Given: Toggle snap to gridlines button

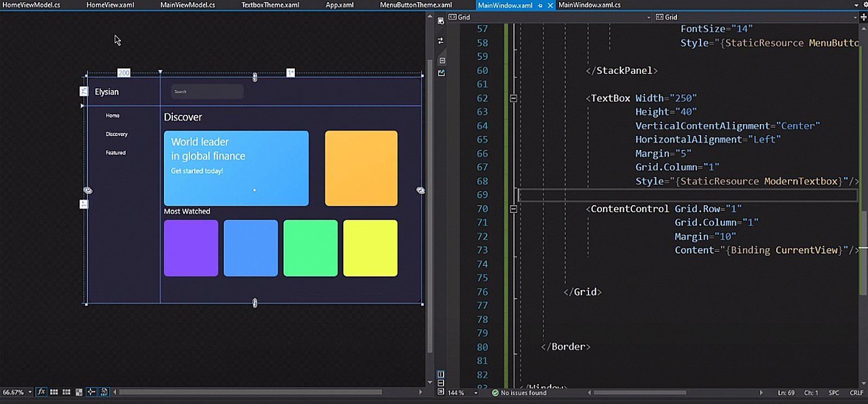Looking at the screenshot, I should 67,392.
